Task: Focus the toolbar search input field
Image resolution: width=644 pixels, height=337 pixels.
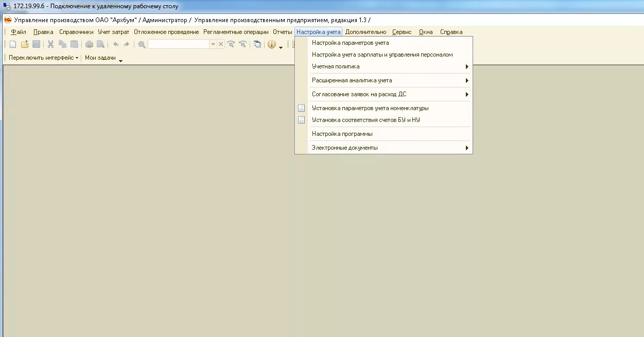Action: tap(179, 44)
